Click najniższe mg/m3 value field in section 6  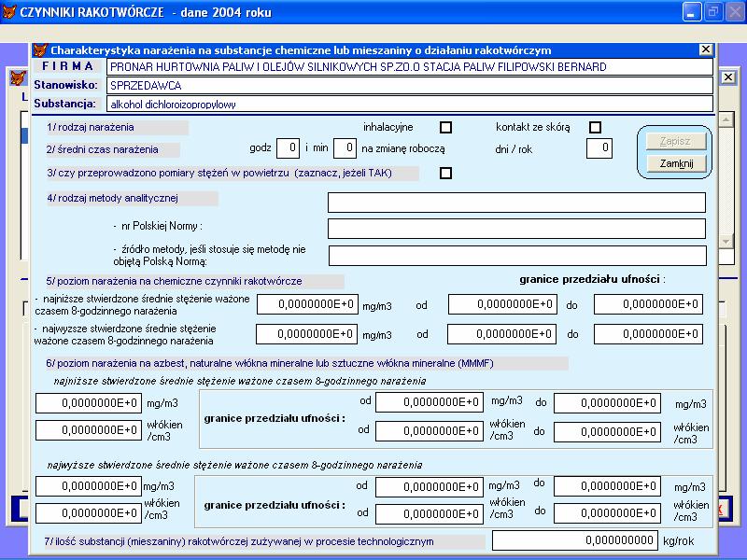pyautogui.click(x=89, y=403)
